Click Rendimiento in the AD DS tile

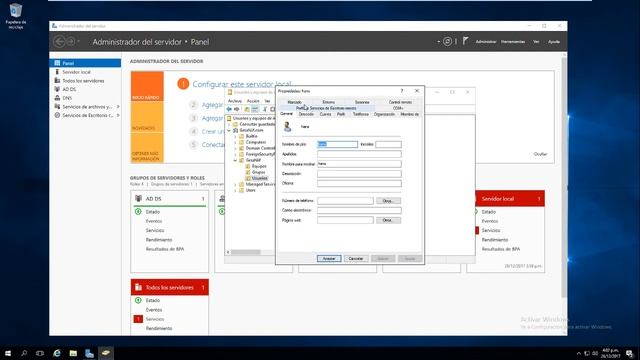click(x=159, y=240)
